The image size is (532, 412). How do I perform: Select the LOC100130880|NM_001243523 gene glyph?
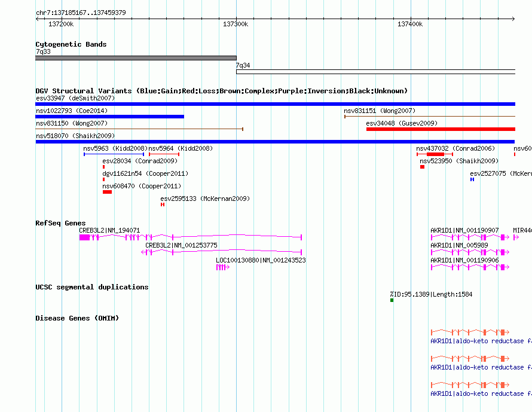(223, 267)
